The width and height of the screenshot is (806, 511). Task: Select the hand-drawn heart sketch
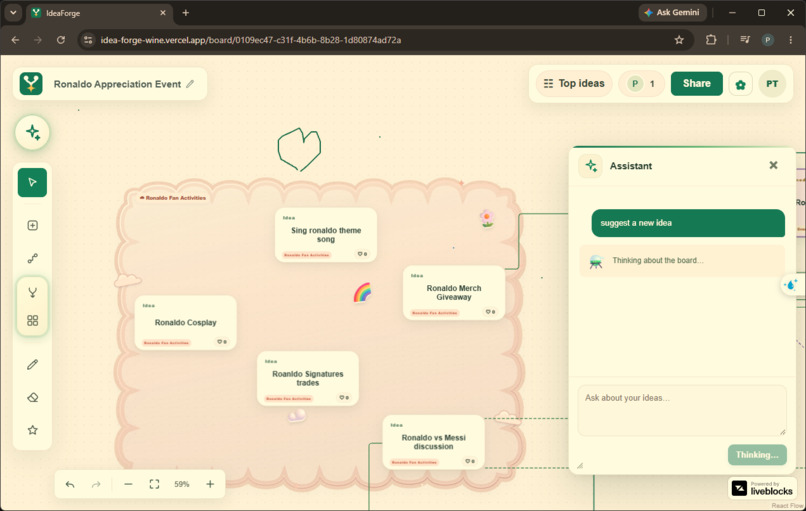(x=299, y=150)
